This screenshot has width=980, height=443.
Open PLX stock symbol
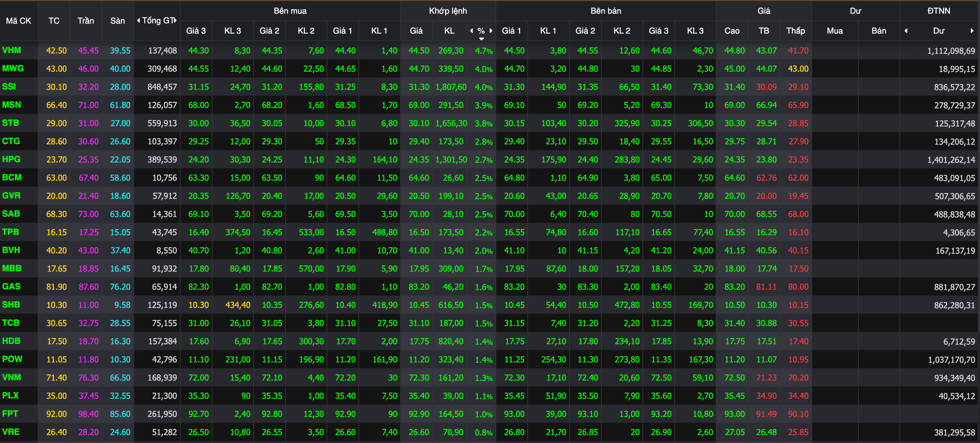point(11,395)
